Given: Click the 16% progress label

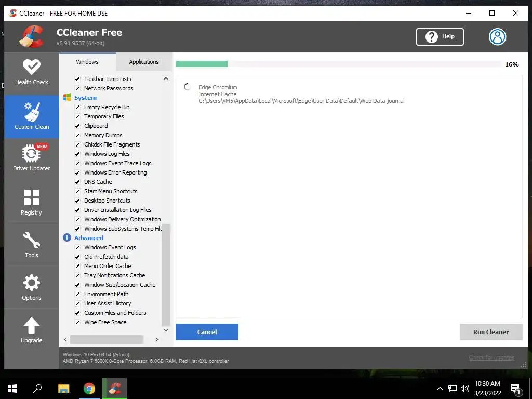Looking at the screenshot, I should (x=512, y=64).
